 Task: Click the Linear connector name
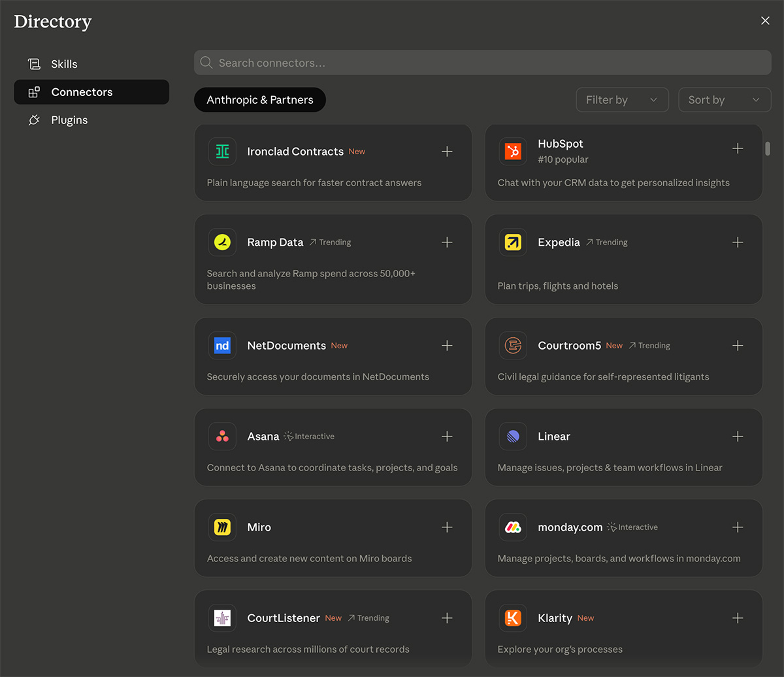tap(554, 436)
